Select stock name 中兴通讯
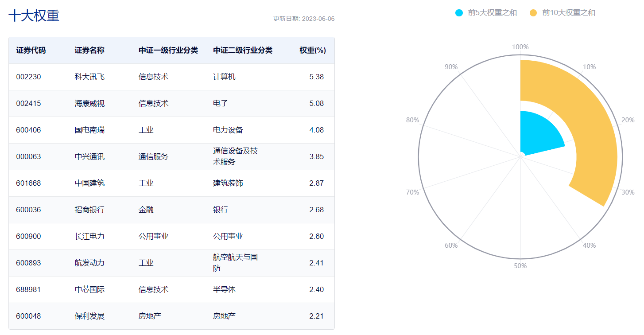 pos(89,157)
